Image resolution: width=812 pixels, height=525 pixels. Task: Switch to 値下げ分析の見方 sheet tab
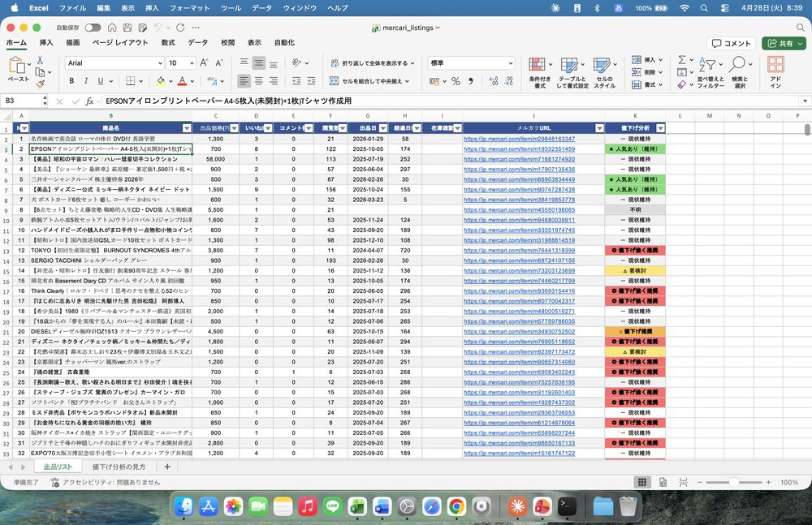[x=119, y=467]
